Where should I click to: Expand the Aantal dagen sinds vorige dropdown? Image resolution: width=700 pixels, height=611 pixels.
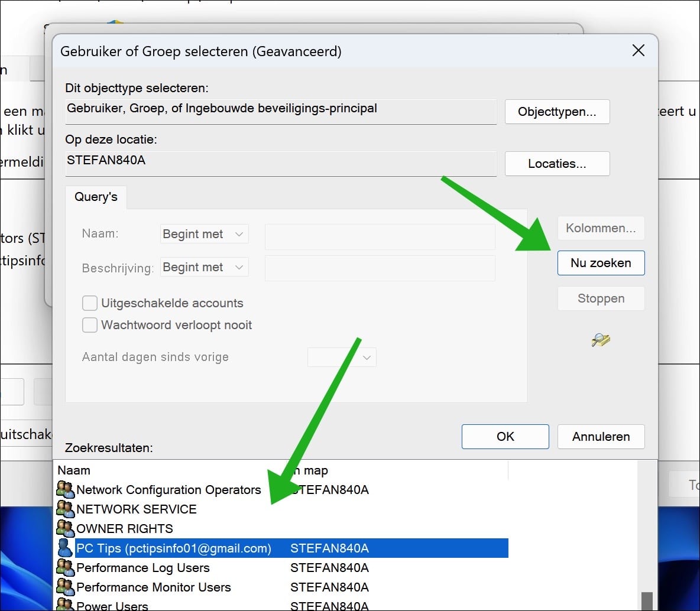click(x=342, y=357)
